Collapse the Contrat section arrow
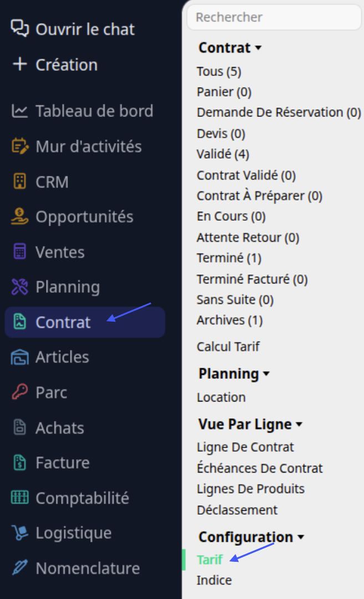Image resolution: width=364 pixels, height=599 pixels. point(258,48)
